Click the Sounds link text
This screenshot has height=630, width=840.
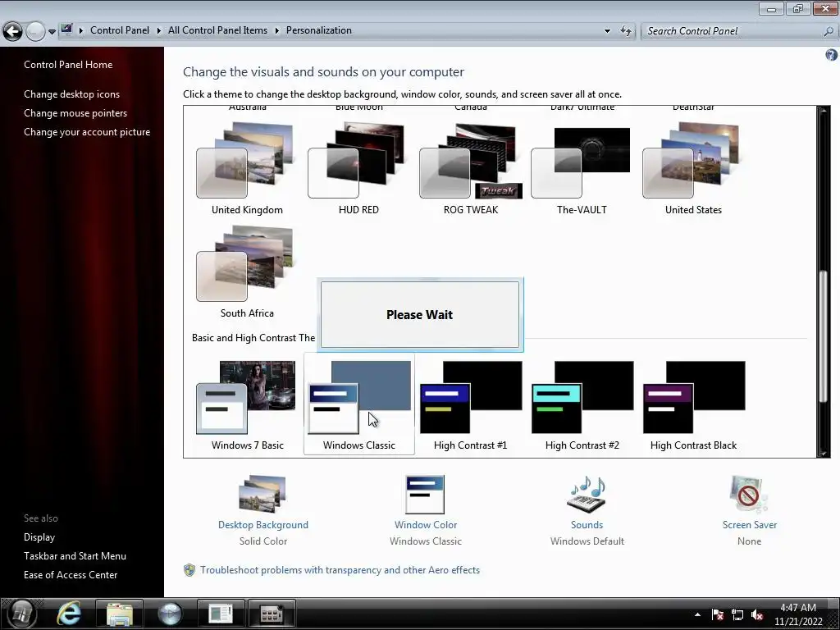587,525
